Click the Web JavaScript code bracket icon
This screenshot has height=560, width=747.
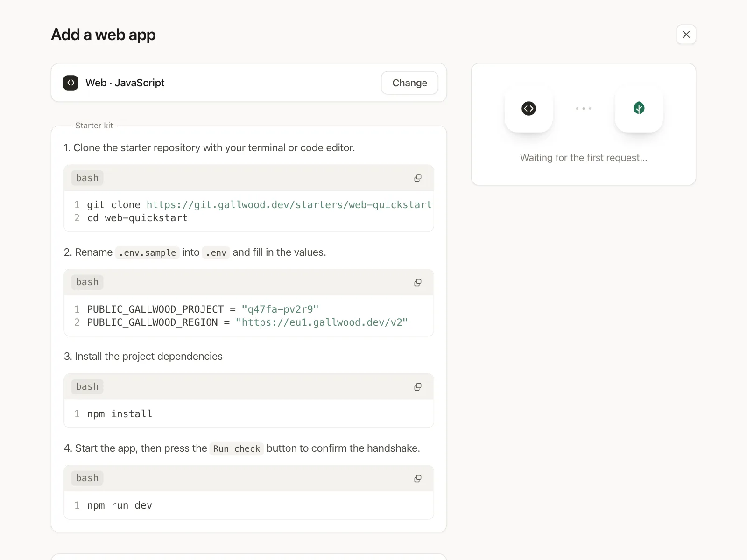pos(70,83)
